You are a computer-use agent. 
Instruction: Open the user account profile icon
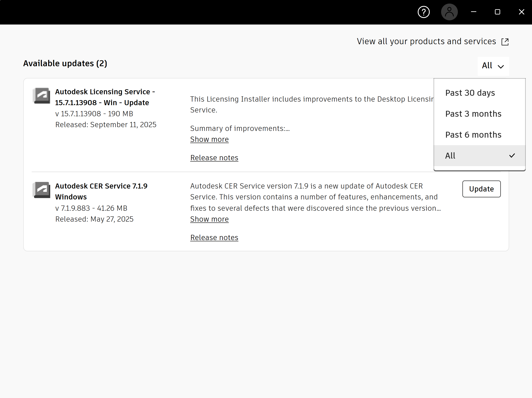(x=449, y=12)
